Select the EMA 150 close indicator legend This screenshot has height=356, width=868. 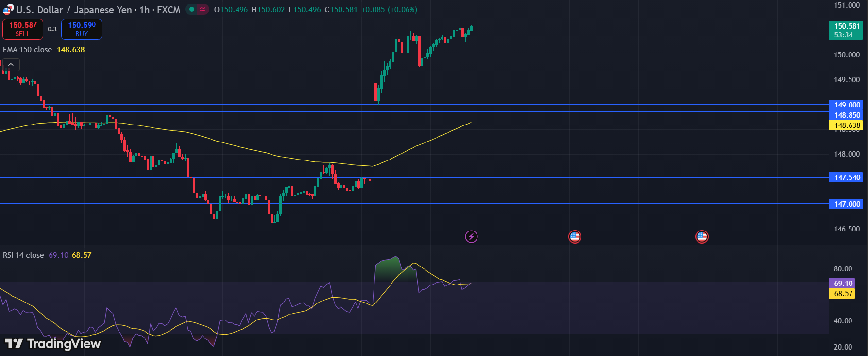point(28,50)
